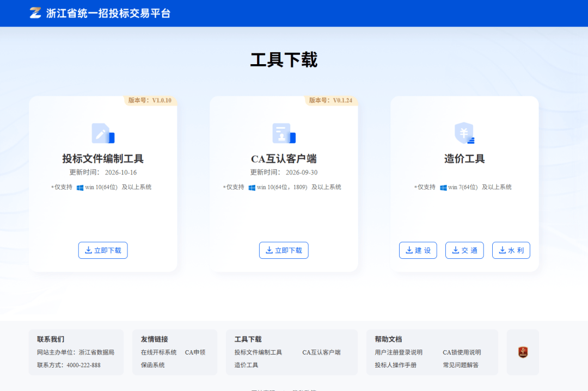588x391 pixels.
Task: Click the 友情链接 footer heading
Action: (x=154, y=339)
